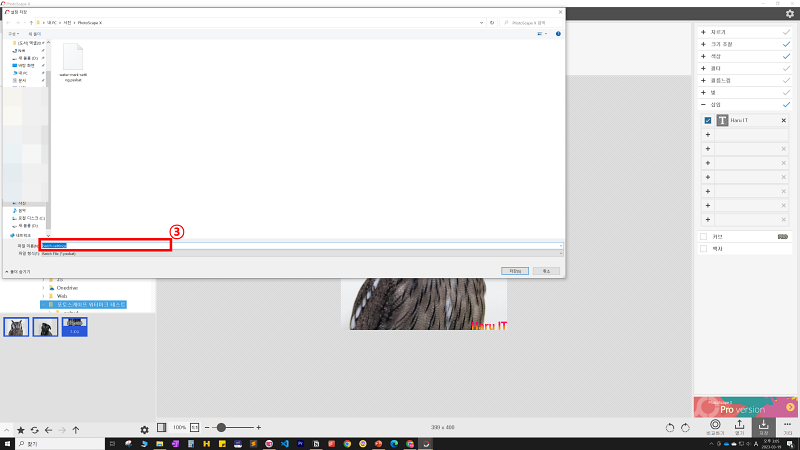
Task: Click the new folder toolbar item
Action: (x=35, y=34)
